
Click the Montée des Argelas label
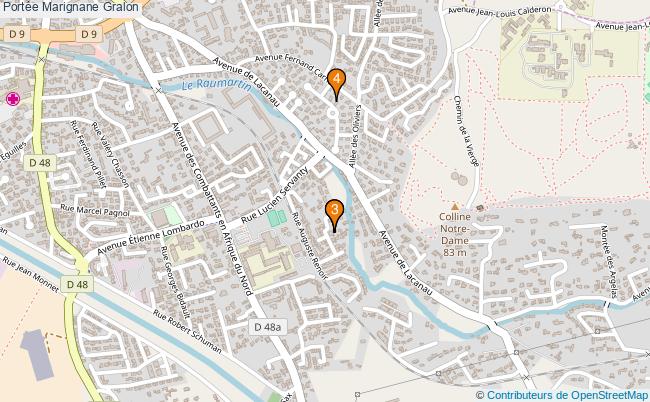tap(609, 262)
